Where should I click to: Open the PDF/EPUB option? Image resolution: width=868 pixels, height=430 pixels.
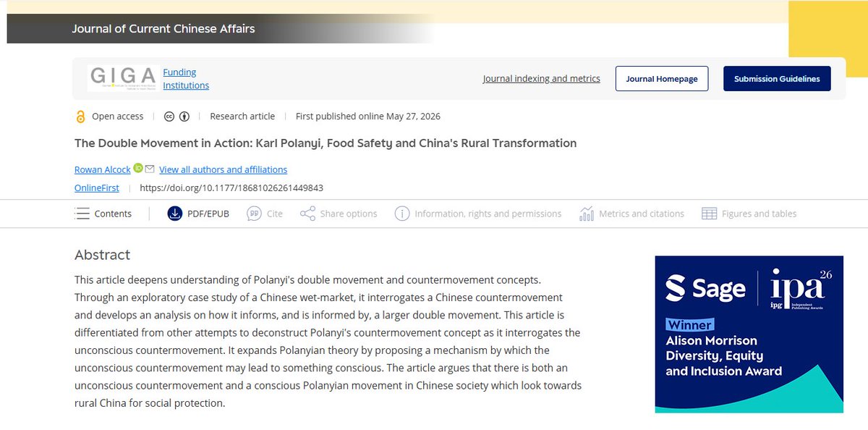[x=208, y=214]
